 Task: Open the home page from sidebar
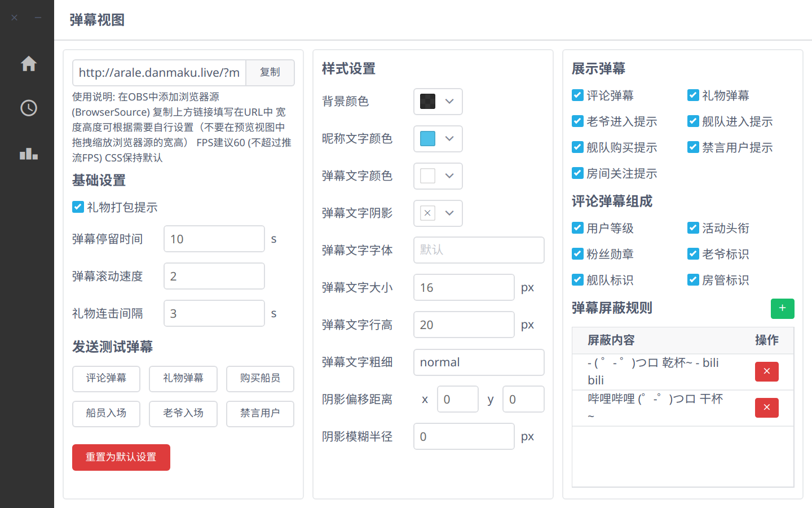coord(28,64)
